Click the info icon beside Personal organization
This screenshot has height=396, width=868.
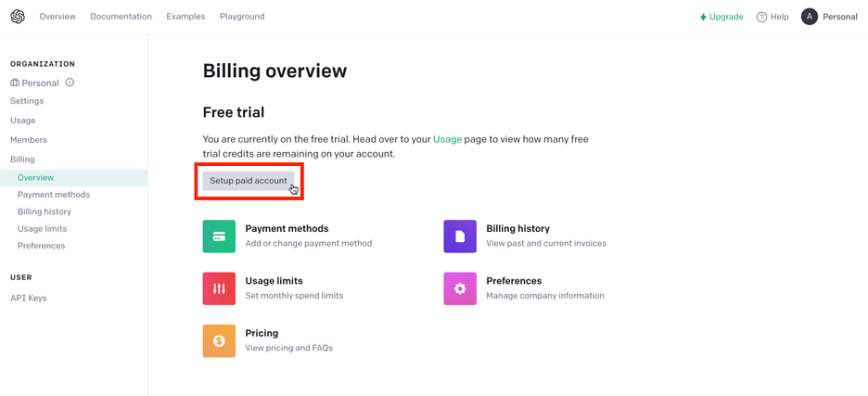(70, 83)
